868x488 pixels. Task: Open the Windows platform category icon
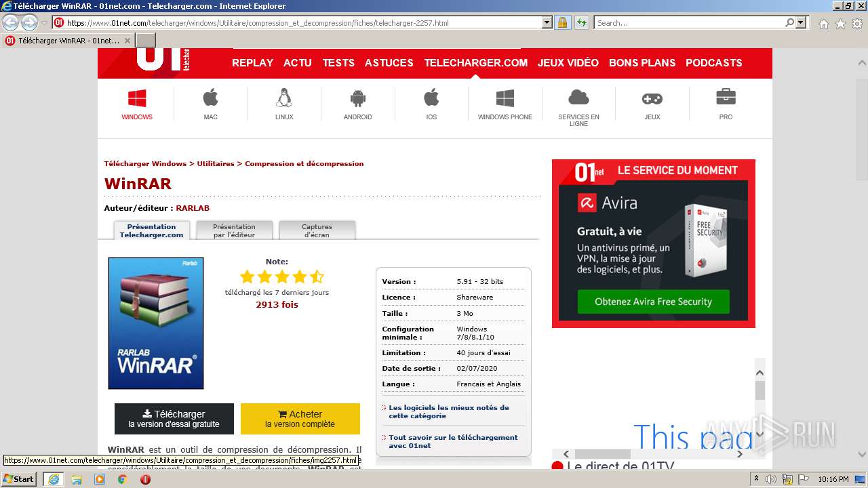coord(137,98)
